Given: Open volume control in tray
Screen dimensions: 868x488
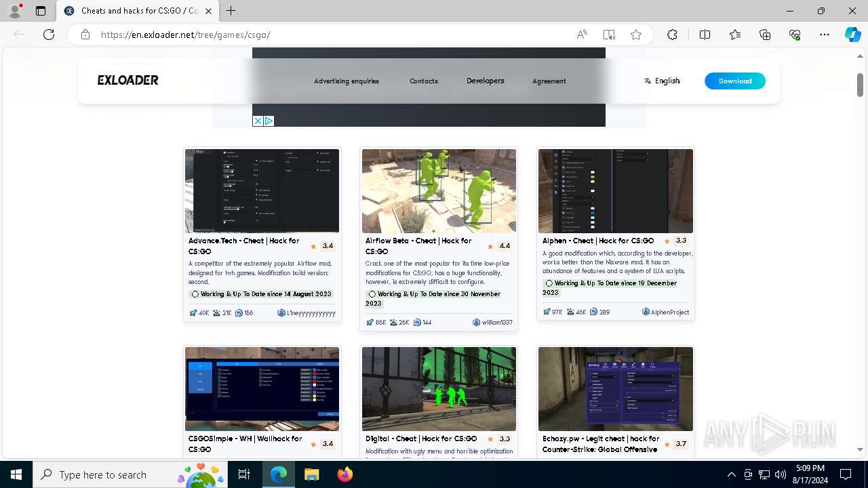Looking at the screenshot, I should [780, 474].
